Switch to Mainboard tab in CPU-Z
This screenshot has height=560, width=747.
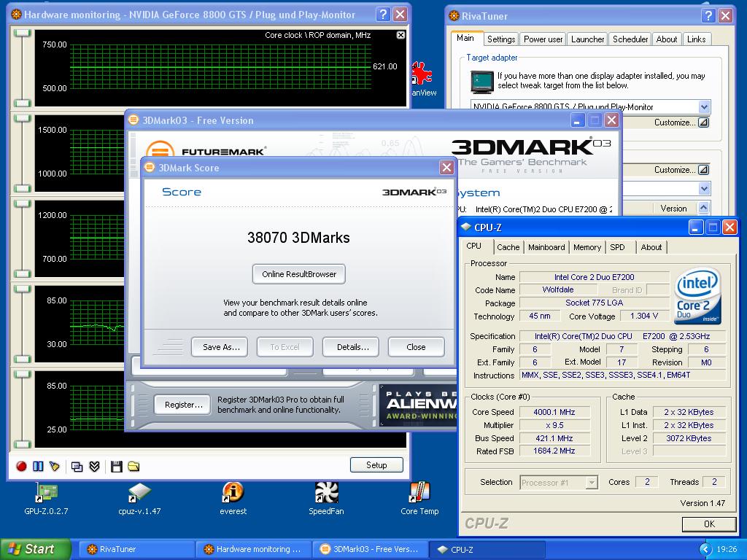coord(546,247)
